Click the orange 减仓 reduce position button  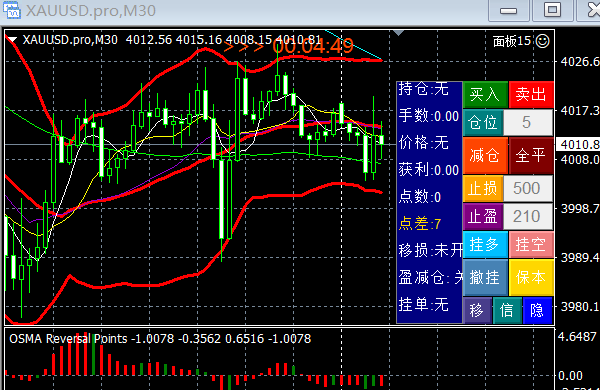coord(485,155)
